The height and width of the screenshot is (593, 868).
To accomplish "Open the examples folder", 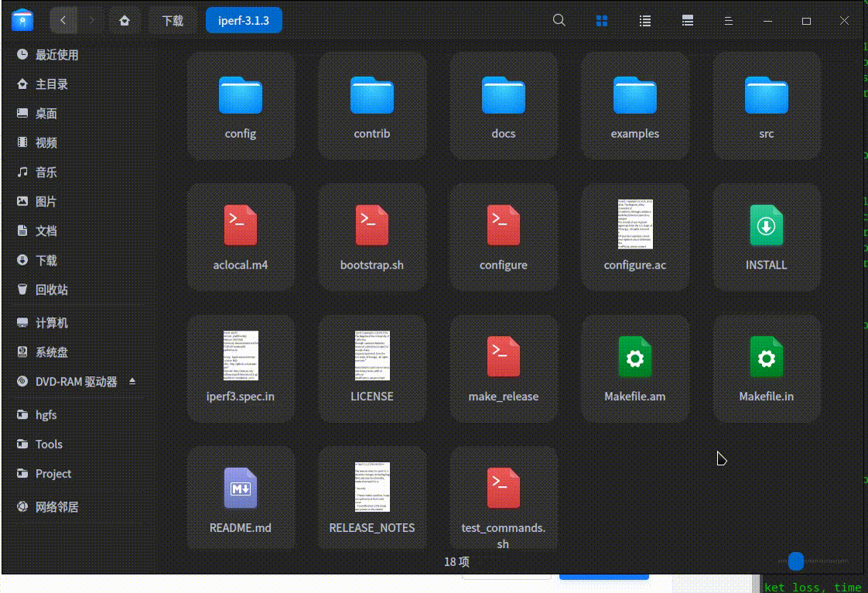I will coord(635,106).
